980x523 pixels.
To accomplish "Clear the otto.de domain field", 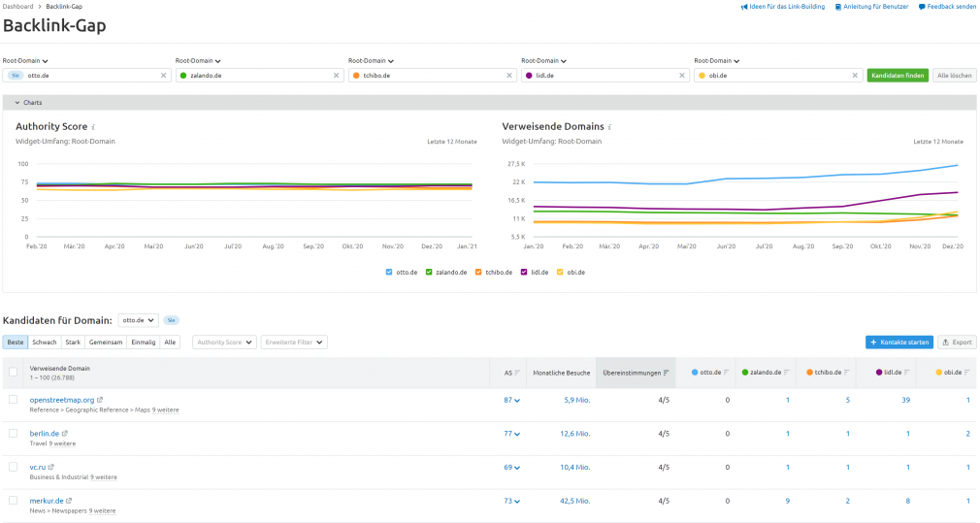I will (164, 76).
